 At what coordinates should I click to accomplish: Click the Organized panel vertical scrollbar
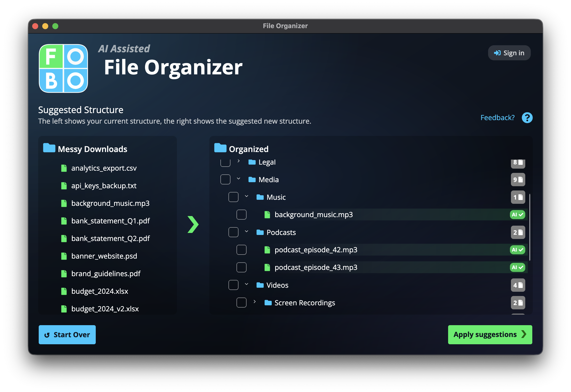coord(530,227)
